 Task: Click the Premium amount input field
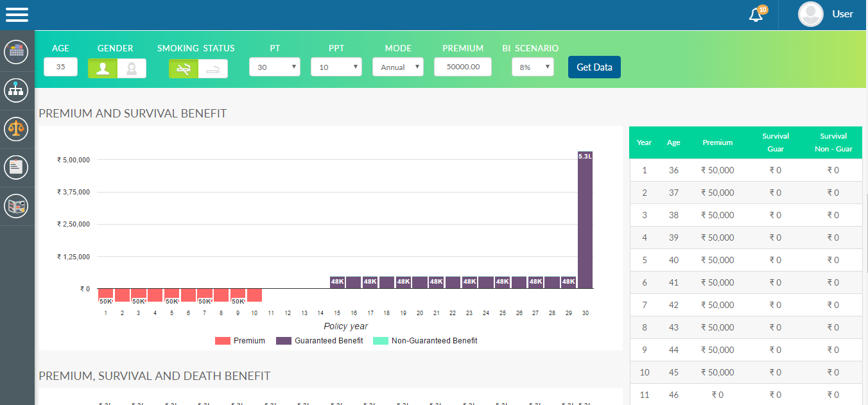tap(462, 67)
